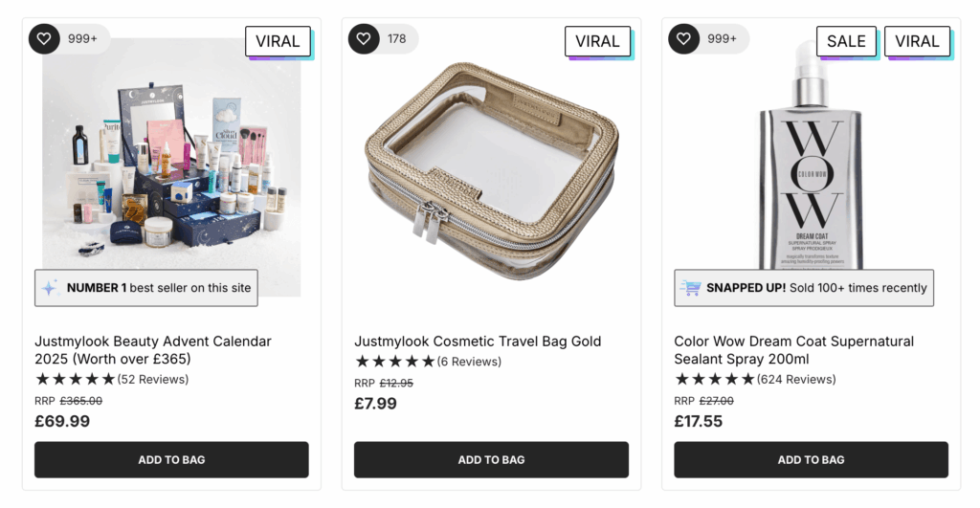The height and width of the screenshot is (508, 980).
Task: View the 624 Reviews for Color Wow
Action: (x=796, y=379)
